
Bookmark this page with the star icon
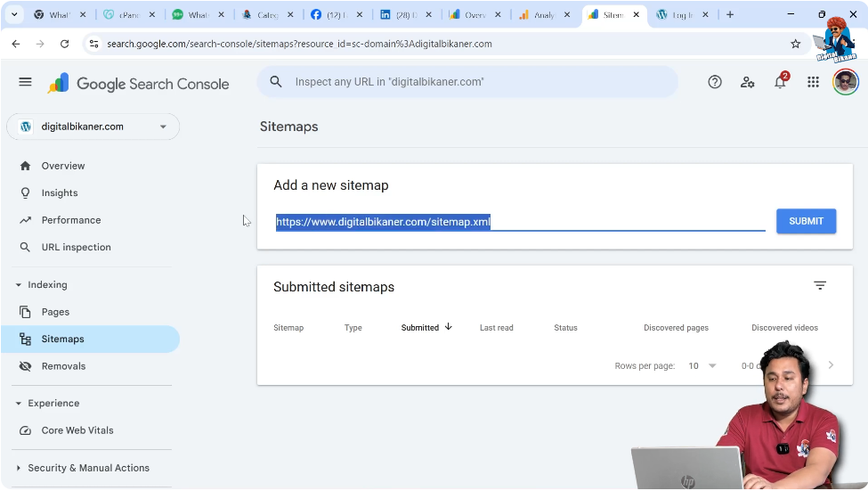[796, 44]
